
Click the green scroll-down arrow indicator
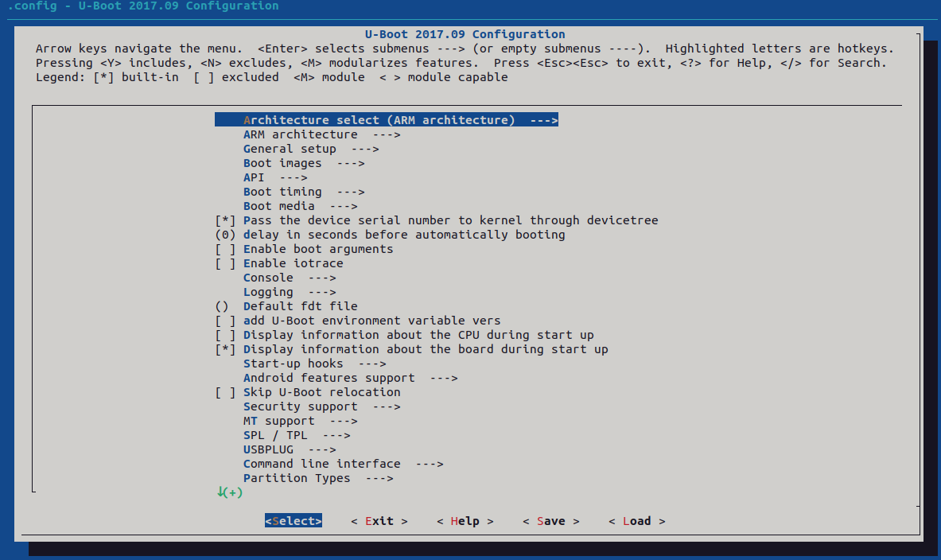click(x=230, y=492)
